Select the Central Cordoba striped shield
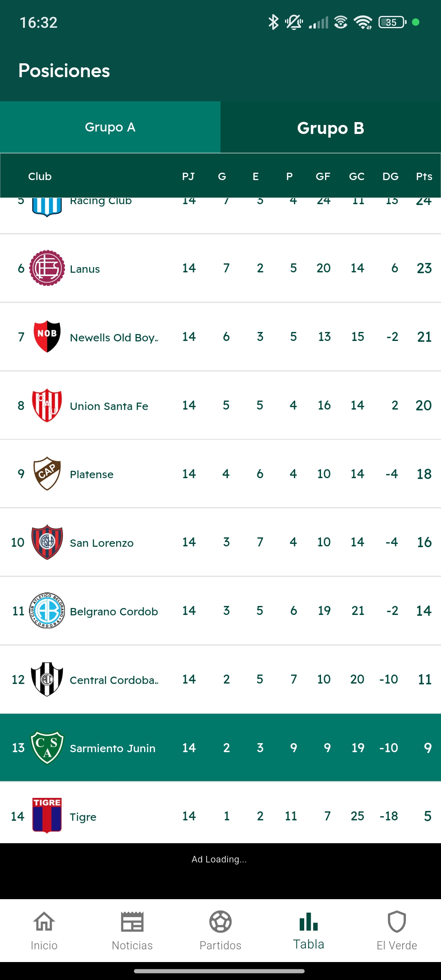The image size is (441, 980). tap(47, 679)
